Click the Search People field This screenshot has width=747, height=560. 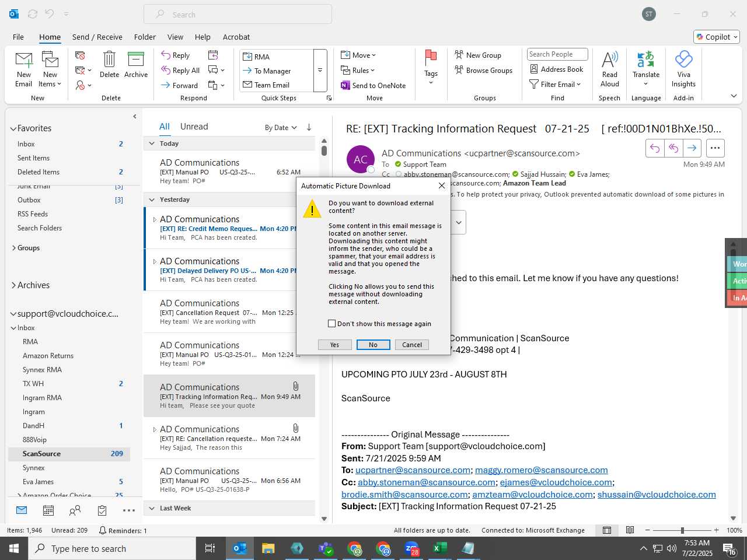pos(557,54)
